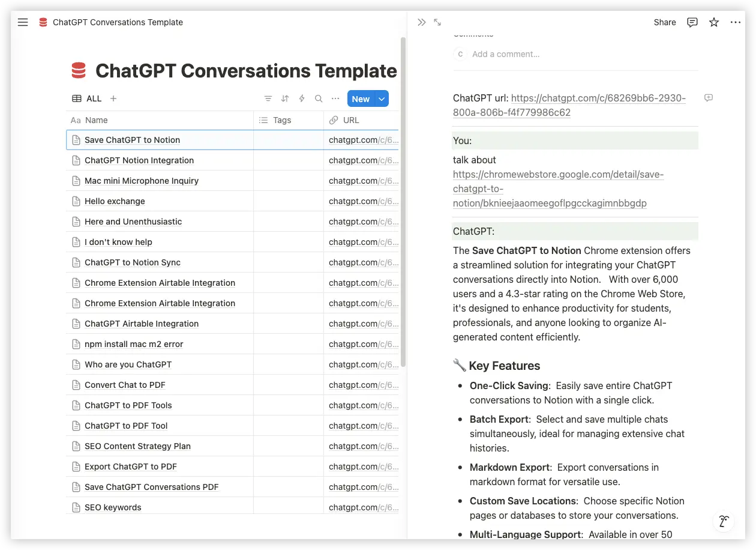Expand the page to full screen
The width and height of the screenshot is (756, 550).
(x=437, y=22)
